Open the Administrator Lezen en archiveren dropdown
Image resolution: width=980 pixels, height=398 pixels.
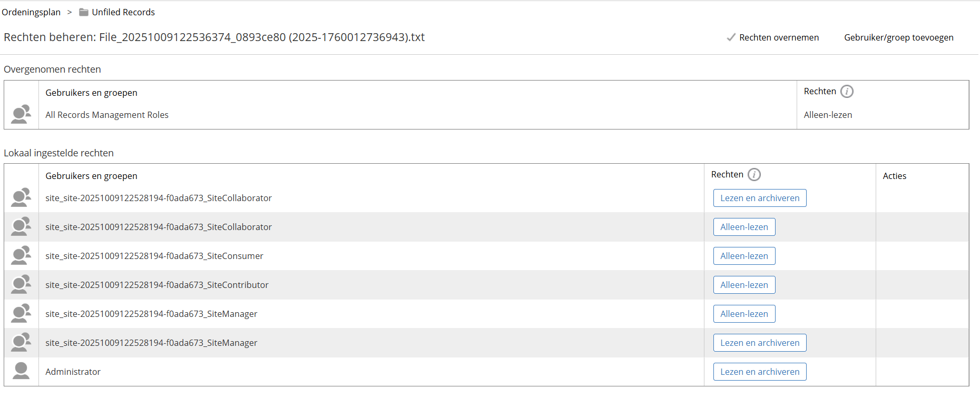click(759, 372)
